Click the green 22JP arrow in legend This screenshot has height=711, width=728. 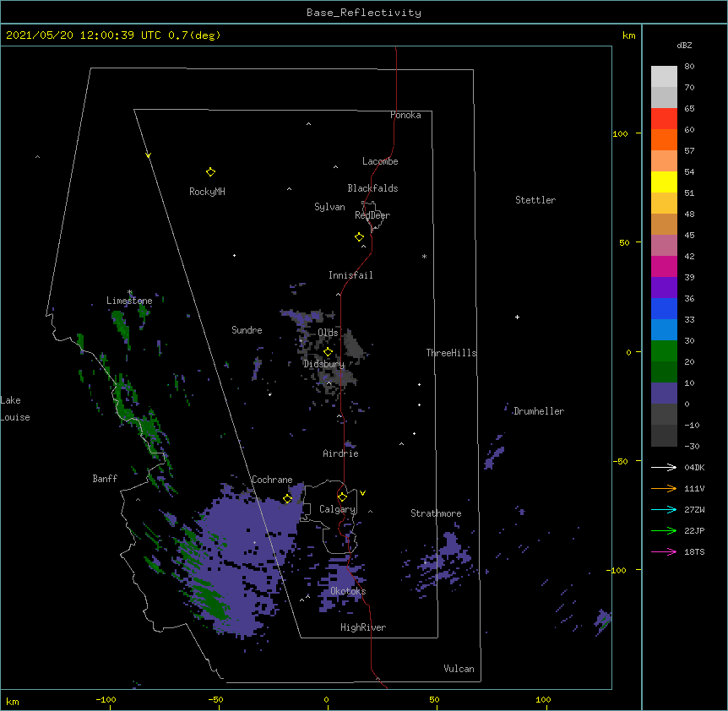pos(664,530)
